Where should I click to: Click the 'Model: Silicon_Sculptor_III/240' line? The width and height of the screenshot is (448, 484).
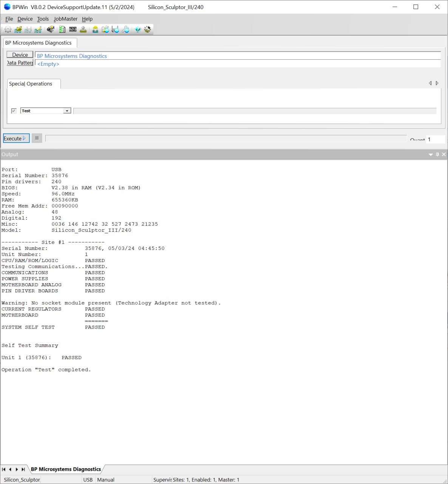point(66,230)
